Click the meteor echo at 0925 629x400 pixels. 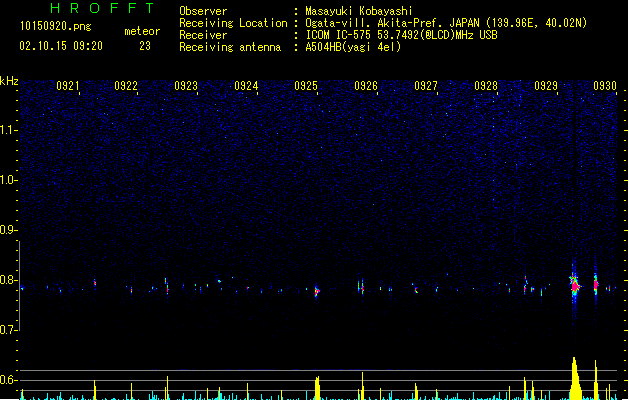317,291
